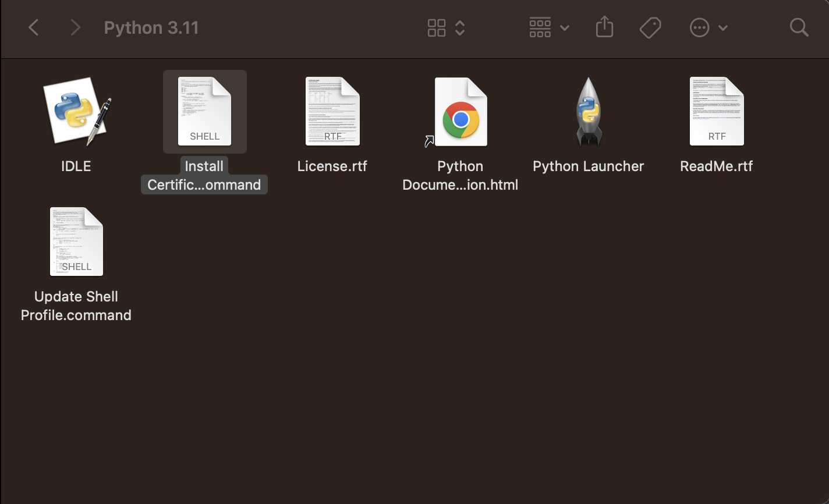Open Finder search
Image resolution: width=829 pixels, height=504 pixels.
coord(799,27)
